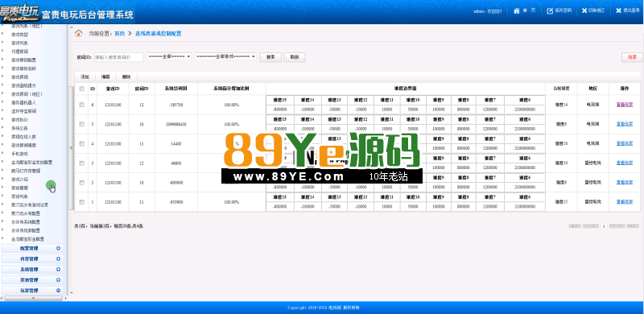The width and height of the screenshot is (644, 314).
Task: Click the arrow bullet beside 游戏类型
Action: coord(2,35)
